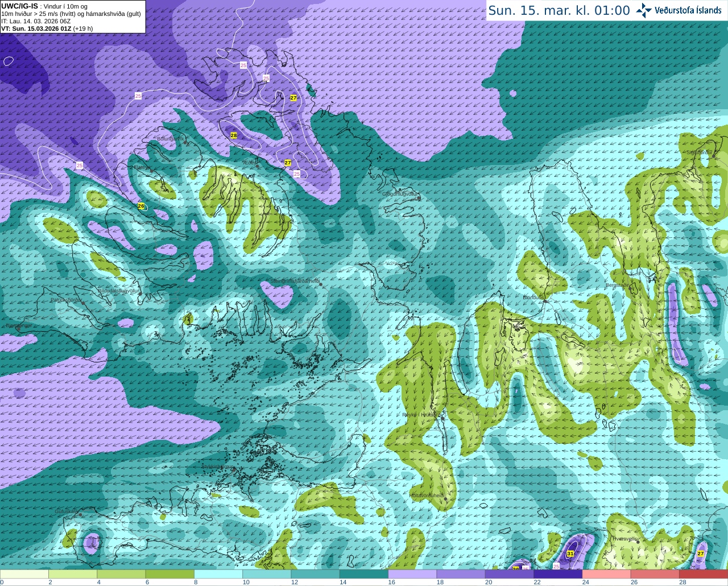Click the Patreksfjörður station label
The image size is (728, 586).
[x=67, y=299]
